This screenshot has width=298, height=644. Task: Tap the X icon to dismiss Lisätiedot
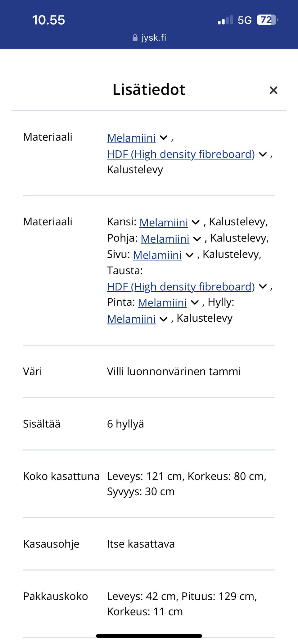pyautogui.click(x=273, y=90)
